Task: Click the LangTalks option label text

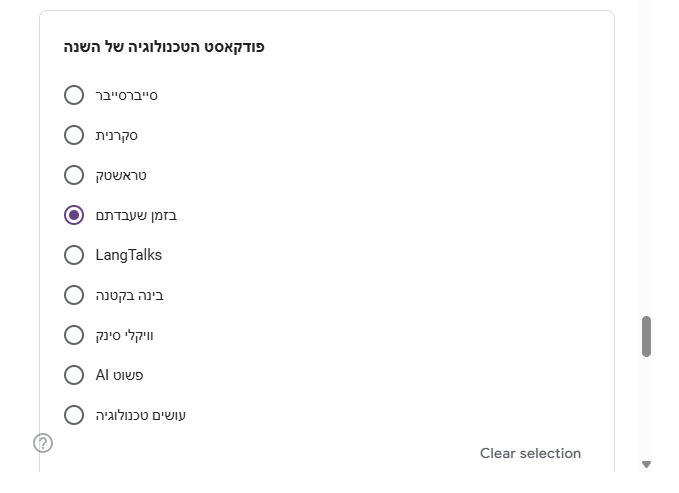Action: pos(128,255)
